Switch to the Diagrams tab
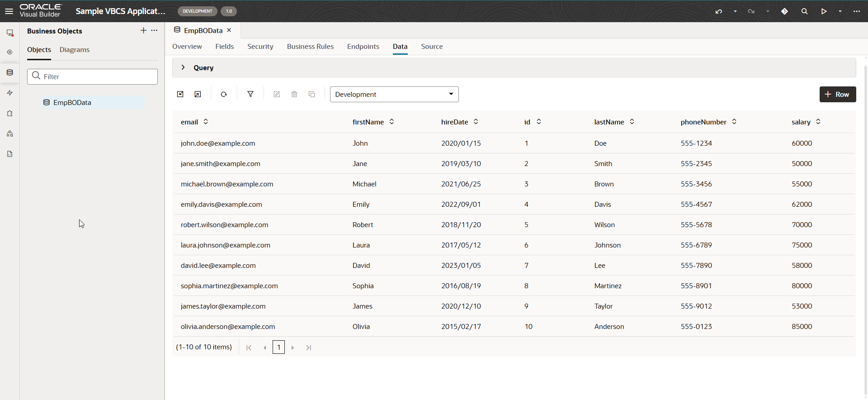The image size is (868, 400). click(75, 50)
